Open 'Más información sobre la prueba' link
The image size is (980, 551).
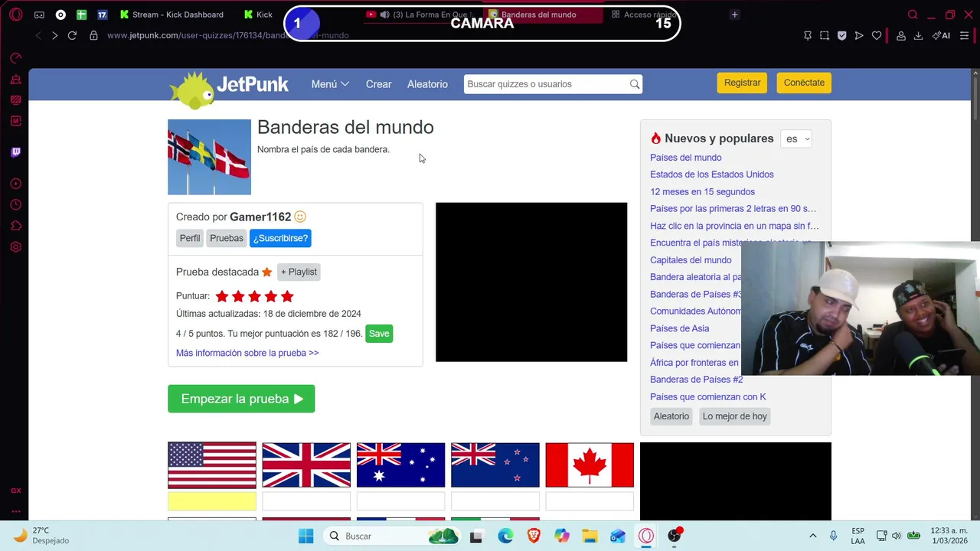[x=247, y=353]
